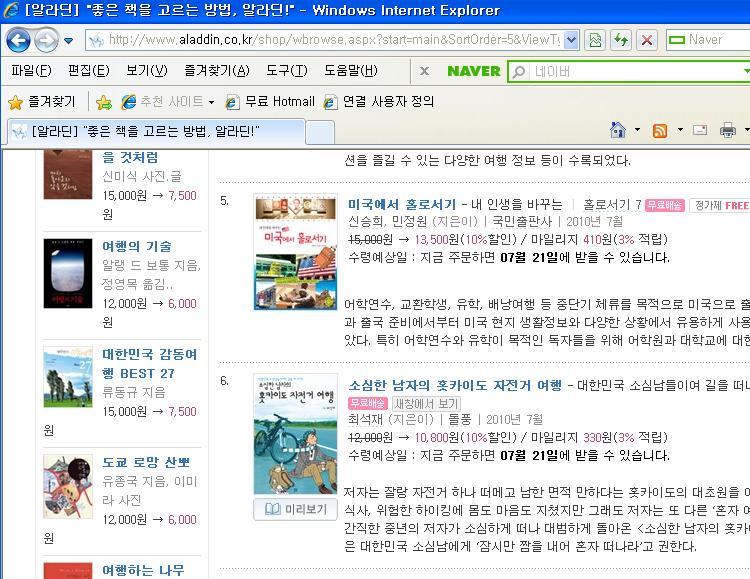Click the Naver search provider box
Viewport: 750px width, 579px height.
coord(708,40)
